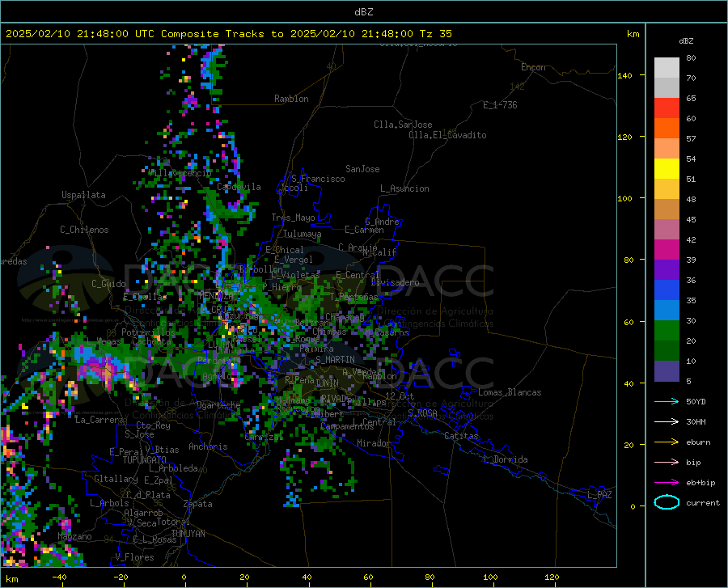Click the SanJose place label
728x588 pixels.
coord(362,169)
